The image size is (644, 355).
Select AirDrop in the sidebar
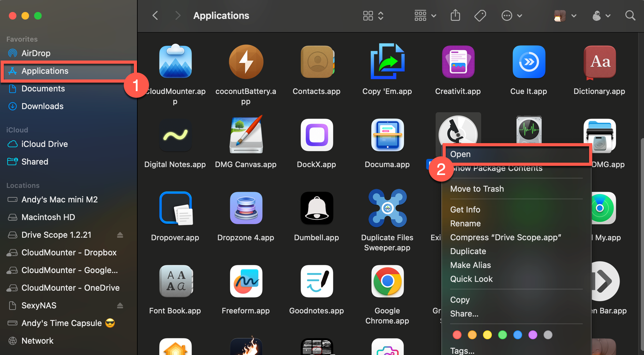(x=36, y=53)
